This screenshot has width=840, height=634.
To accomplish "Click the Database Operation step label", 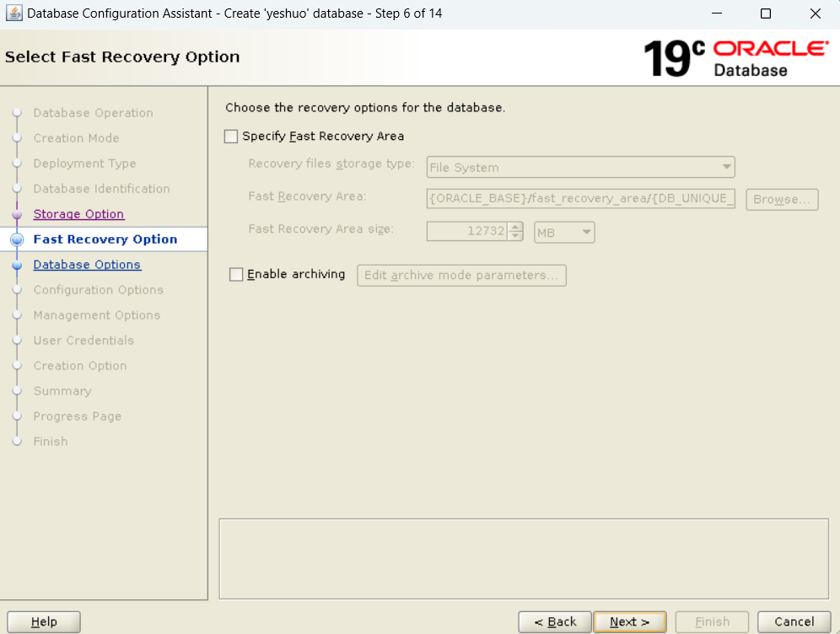I will click(94, 113).
